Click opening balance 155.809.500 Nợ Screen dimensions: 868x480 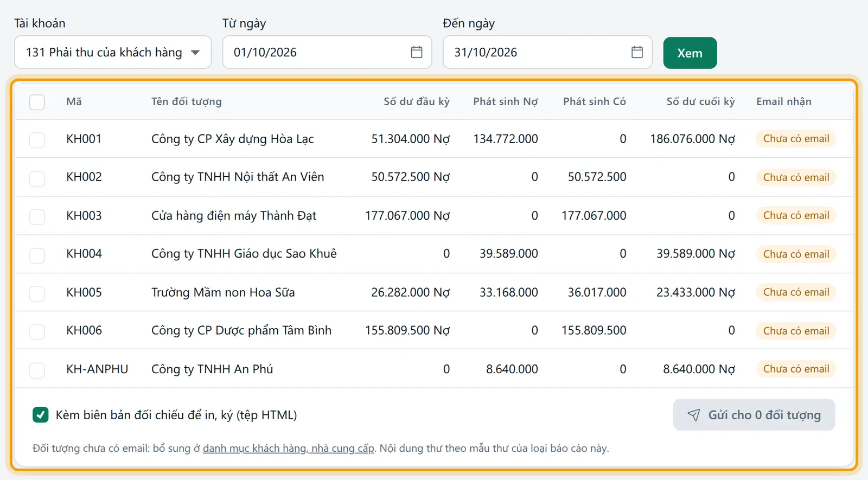coord(407,330)
